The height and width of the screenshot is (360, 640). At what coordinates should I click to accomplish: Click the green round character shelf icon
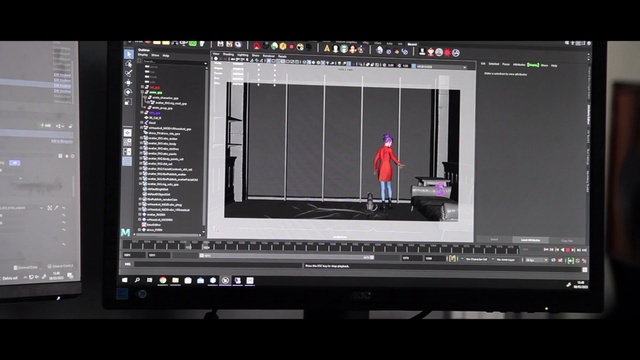[x=344, y=49]
